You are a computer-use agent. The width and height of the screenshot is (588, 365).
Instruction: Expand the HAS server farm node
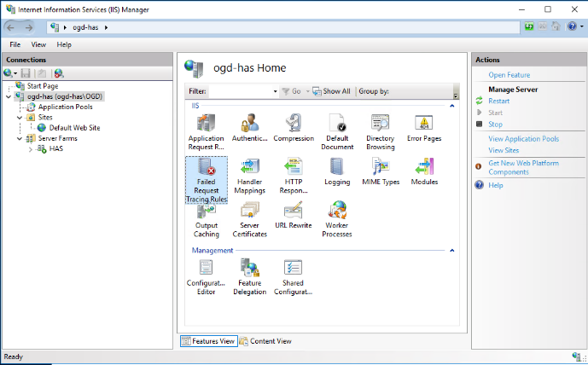(31, 149)
